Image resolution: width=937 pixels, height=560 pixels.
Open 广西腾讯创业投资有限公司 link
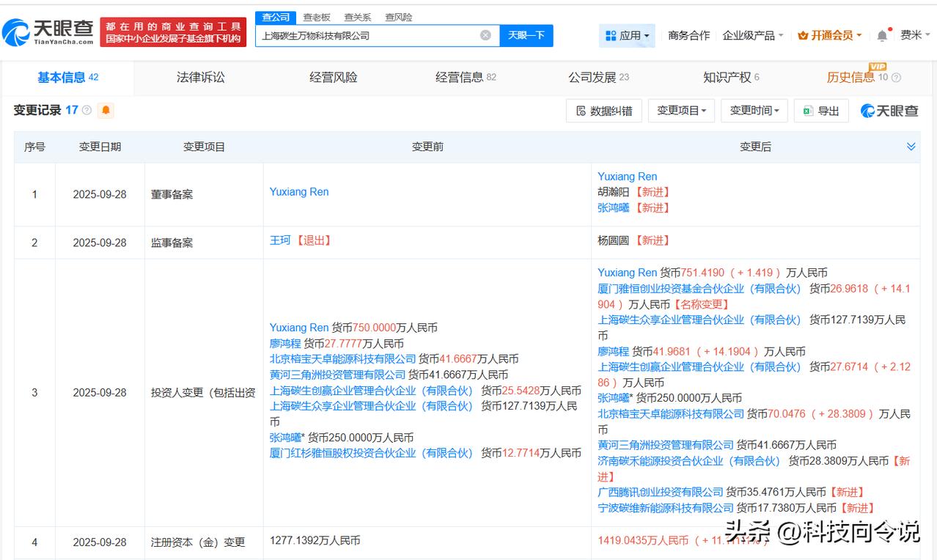tap(660, 492)
